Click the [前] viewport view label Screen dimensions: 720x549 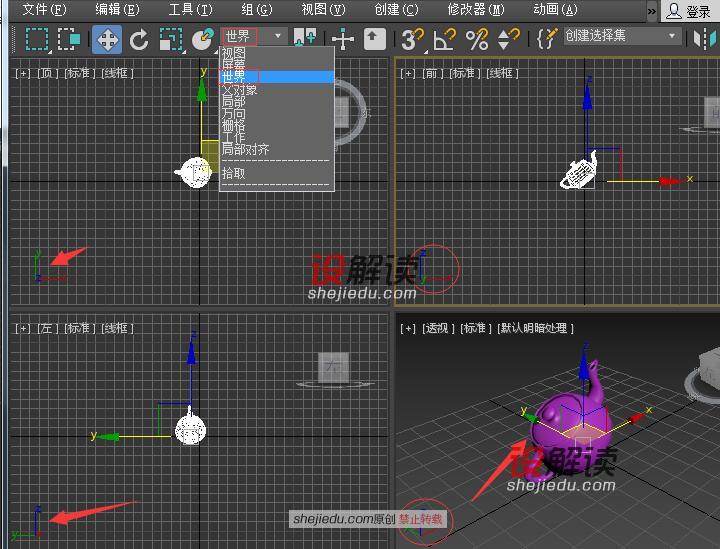432,73
